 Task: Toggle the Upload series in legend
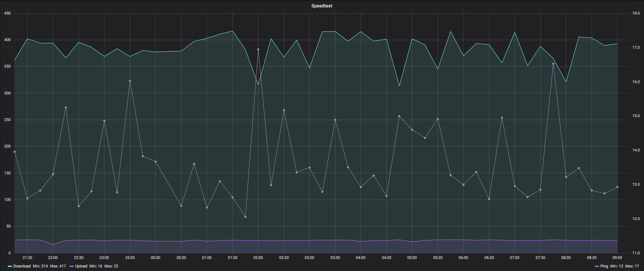pyautogui.click(x=81, y=266)
